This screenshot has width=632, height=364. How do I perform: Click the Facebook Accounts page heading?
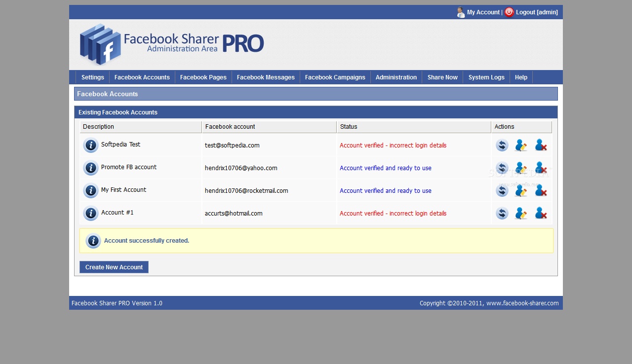[x=108, y=94]
